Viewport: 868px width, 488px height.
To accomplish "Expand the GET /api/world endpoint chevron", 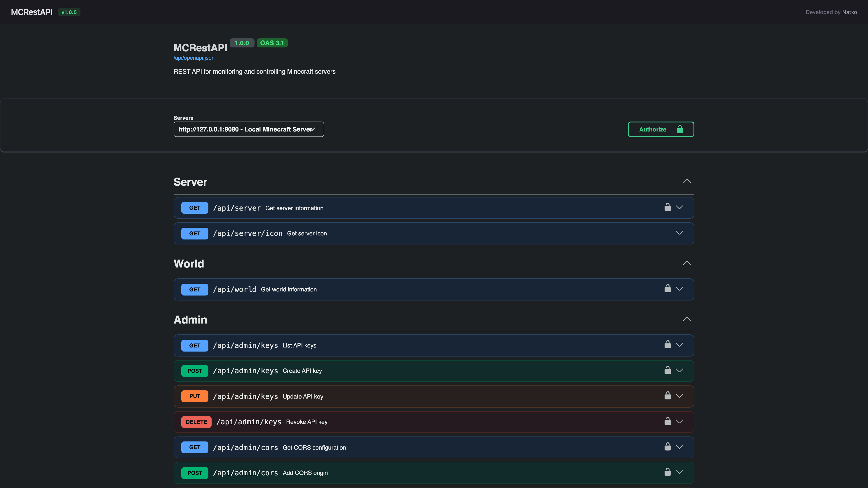I will pos(679,289).
